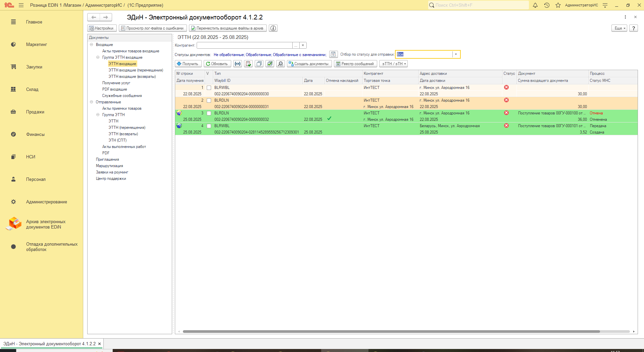
Task: Click the information icon next to archive button
Action: click(273, 28)
